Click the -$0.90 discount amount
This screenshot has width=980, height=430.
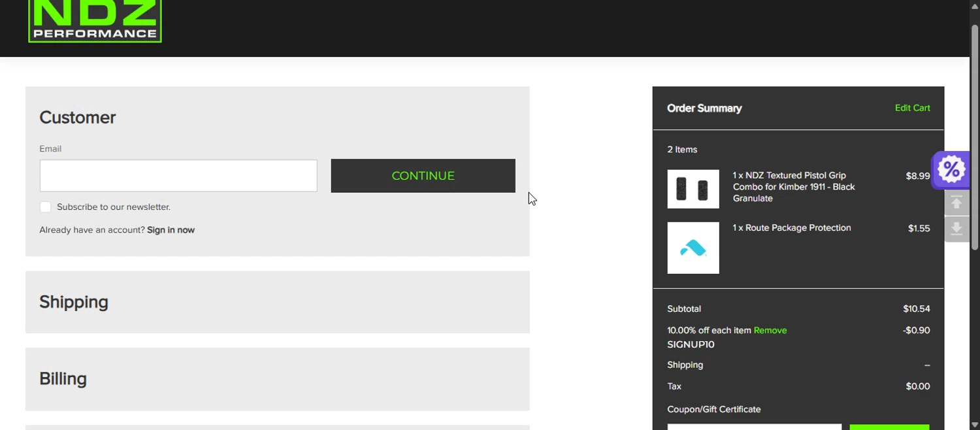click(x=917, y=331)
